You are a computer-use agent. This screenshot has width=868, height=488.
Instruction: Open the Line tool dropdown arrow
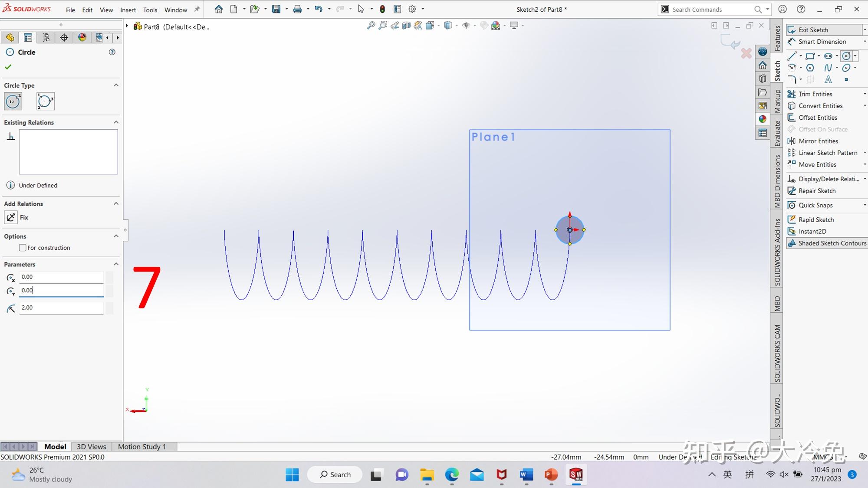(800, 56)
